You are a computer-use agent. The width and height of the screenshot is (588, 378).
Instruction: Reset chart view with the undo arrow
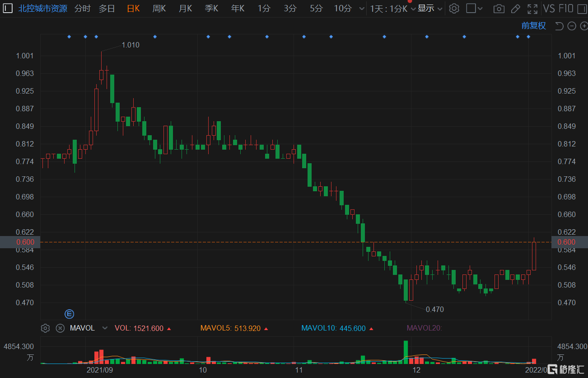tap(559, 26)
